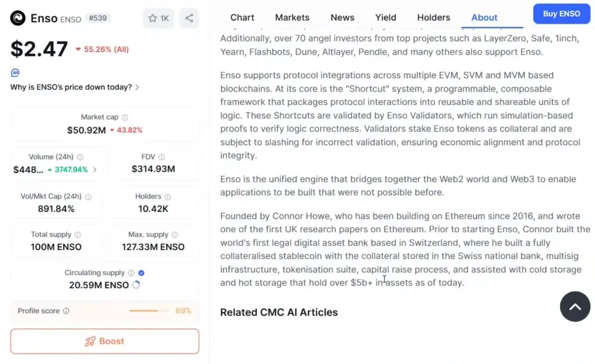Switch to the Markets tab
Image resolution: width=595 pixels, height=364 pixels.
point(292,17)
